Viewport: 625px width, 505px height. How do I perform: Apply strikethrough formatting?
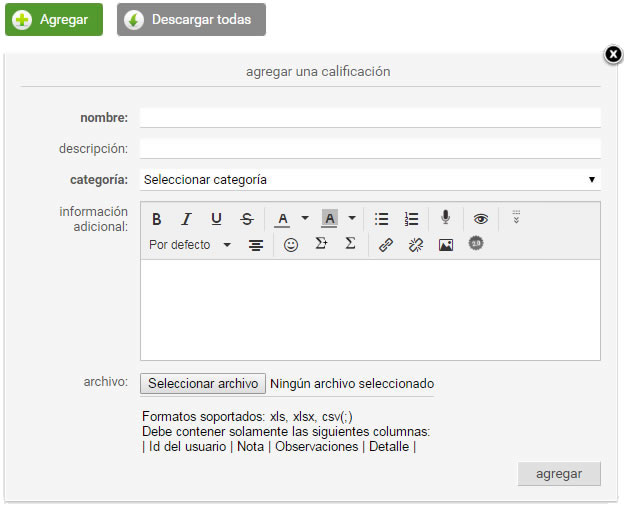pos(247,219)
